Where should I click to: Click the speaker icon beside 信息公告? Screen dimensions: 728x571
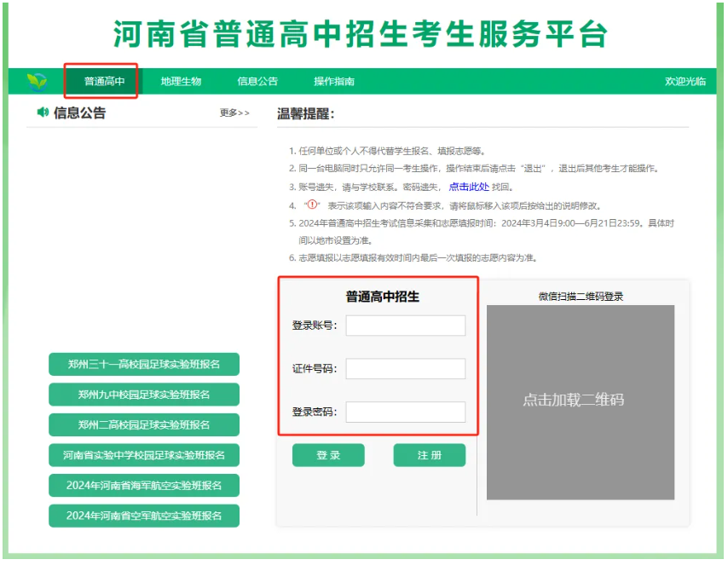[x=43, y=112]
